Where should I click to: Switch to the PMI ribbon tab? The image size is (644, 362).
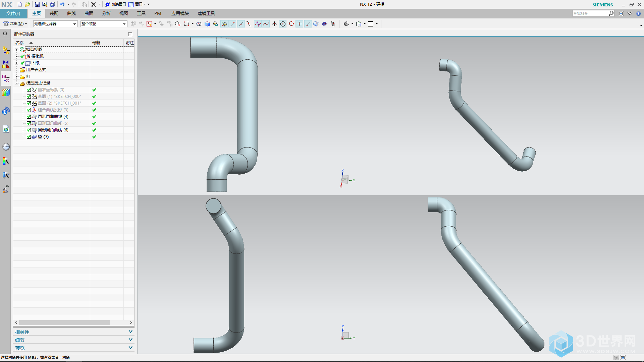(x=158, y=13)
